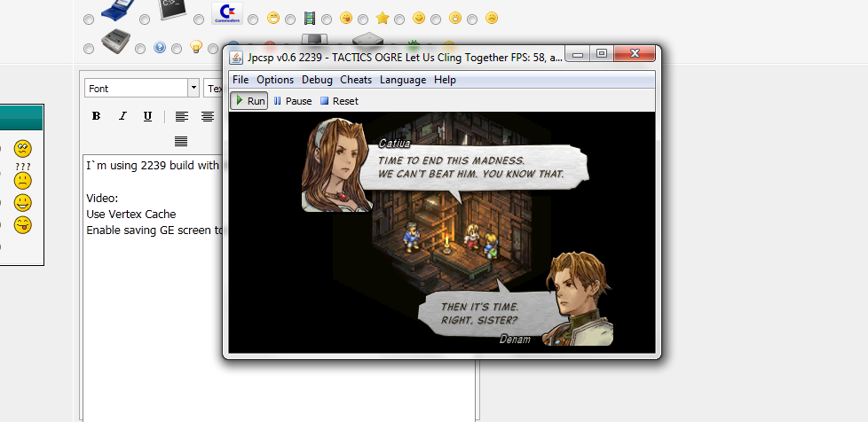Apply italic formatting to the text
This screenshot has height=422, width=868.
click(122, 116)
